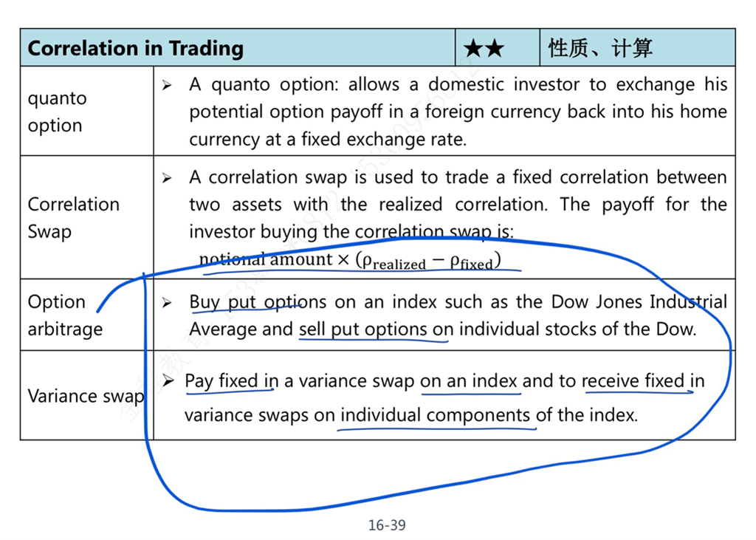This screenshot has width=756, height=540.
Task: Select the 'Variance swap' row label
Action: [x=86, y=396]
